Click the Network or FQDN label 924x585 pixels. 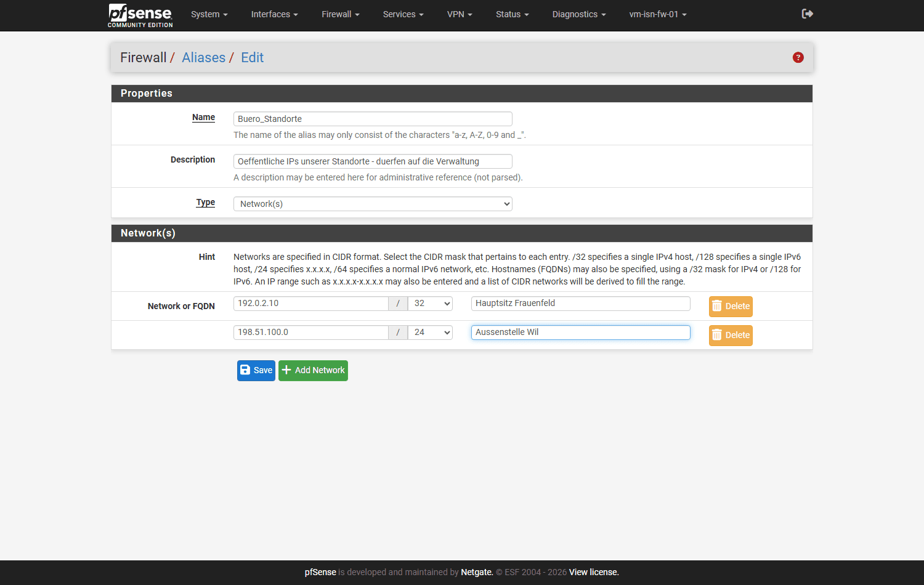point(181,306)
